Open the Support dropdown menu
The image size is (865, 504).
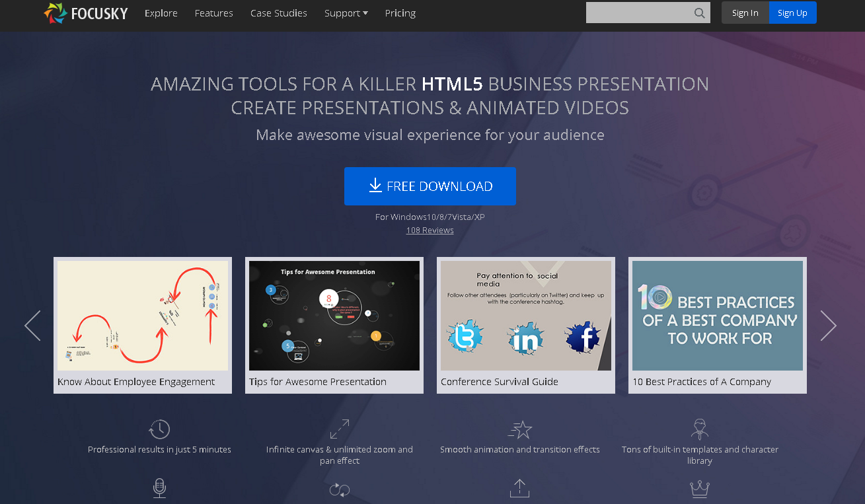346,13
